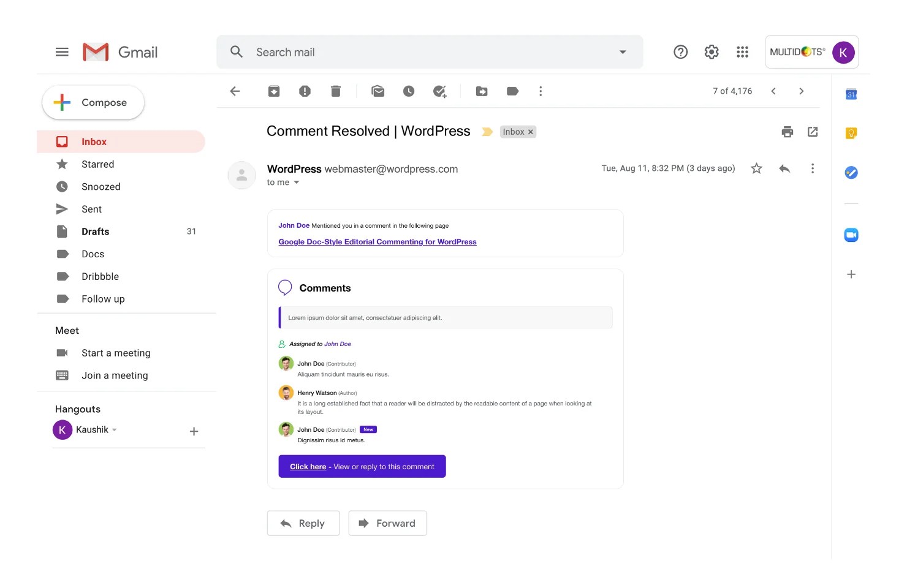The height and width of the screenshot is (588, 907).
Task: Open Google Calendar side panel
Action: click(851, 94)
